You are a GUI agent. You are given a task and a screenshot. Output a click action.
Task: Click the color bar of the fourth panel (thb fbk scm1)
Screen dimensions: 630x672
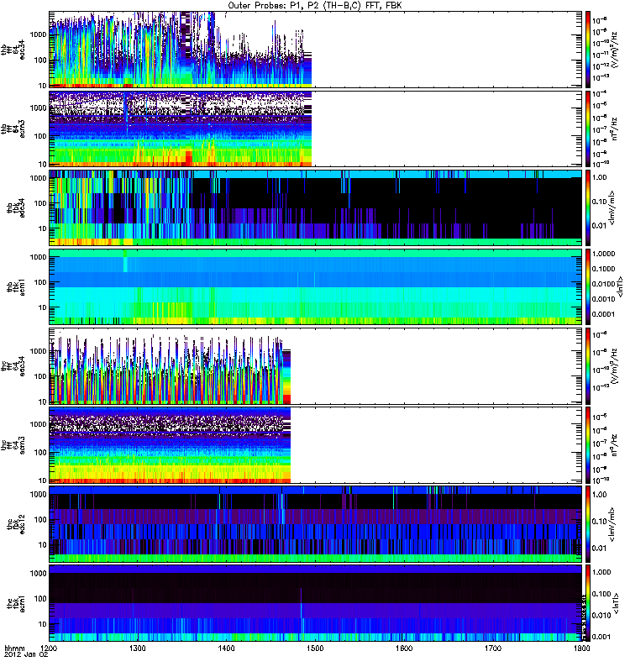click(x=588, y=286)
